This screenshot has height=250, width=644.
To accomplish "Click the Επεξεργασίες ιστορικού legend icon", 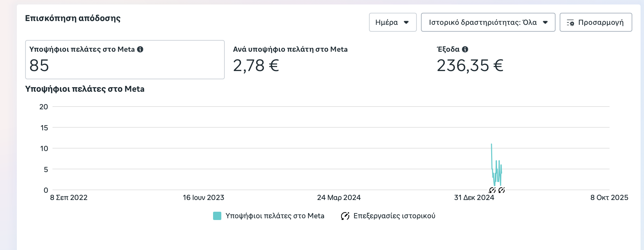I will pyautogui.click(x=345, y=216).
